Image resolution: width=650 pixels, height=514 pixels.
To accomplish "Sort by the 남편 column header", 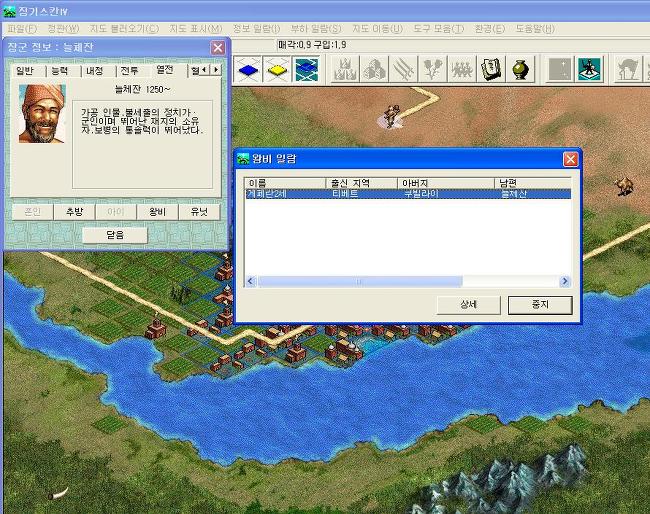I will (533, 183).
